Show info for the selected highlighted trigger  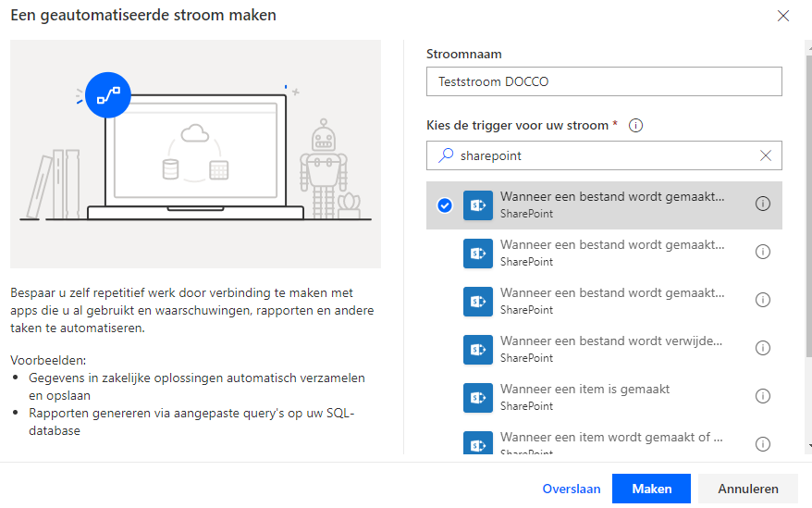tap(762, 204)
